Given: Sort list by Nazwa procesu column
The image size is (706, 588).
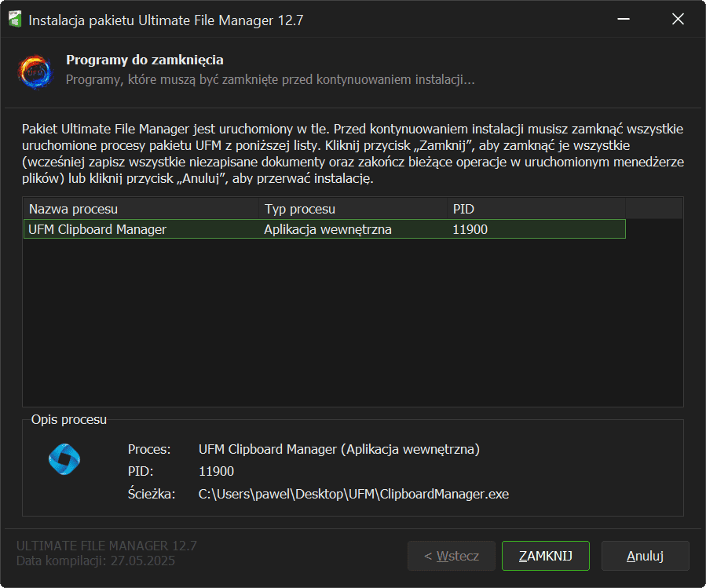Looking at the screenshot, I should pyautogui.click(x=141, y=209).
